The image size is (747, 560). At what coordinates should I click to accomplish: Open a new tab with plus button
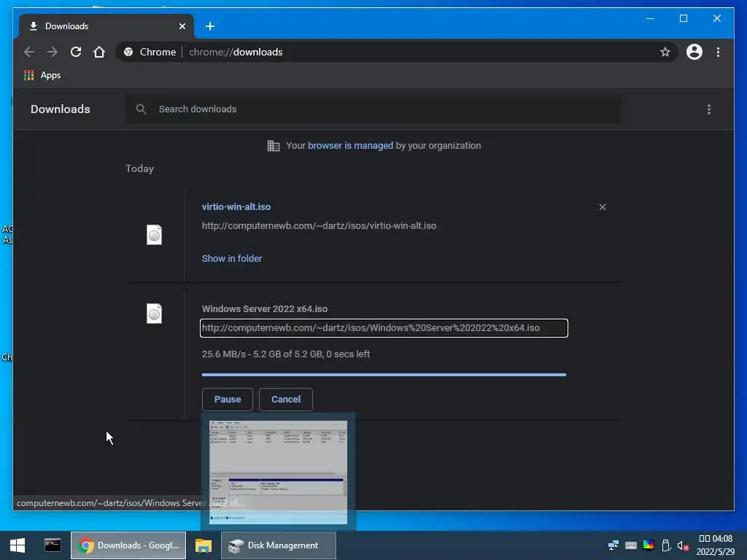pos(210,26)
